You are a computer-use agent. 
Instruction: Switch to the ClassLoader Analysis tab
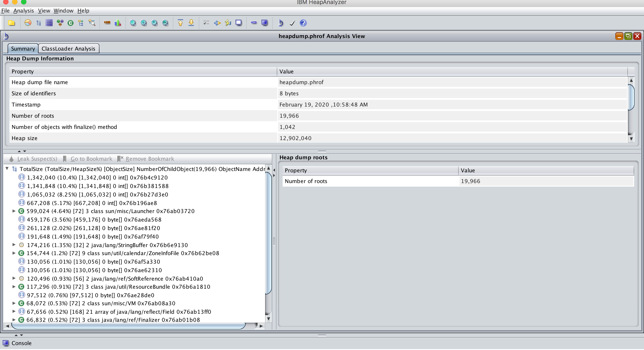pyautogui.click(x=68, y=49)
